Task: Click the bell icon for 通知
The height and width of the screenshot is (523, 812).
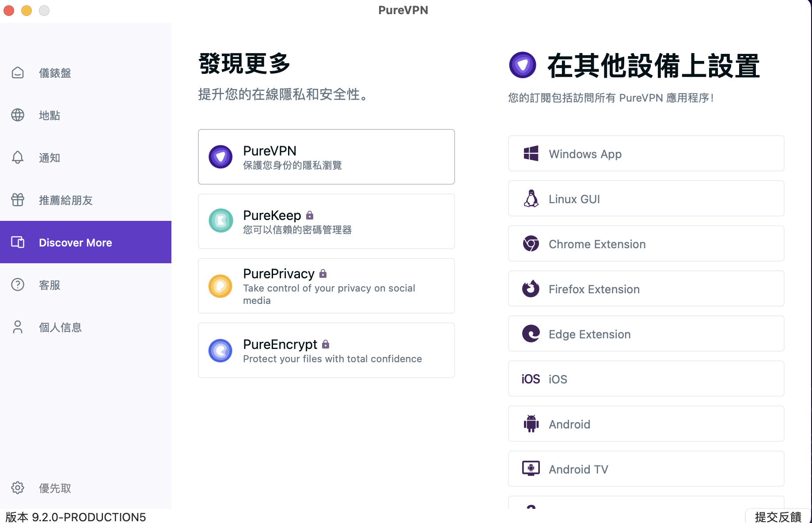Action: click(x=18, y=157)
